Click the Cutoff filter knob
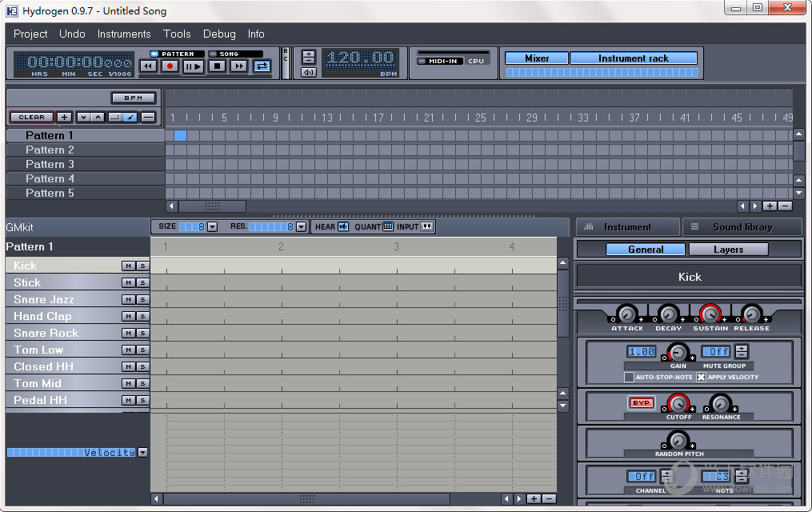Image resolution: width=812 pixels, height=512 pixels. [x=678, y=403]
